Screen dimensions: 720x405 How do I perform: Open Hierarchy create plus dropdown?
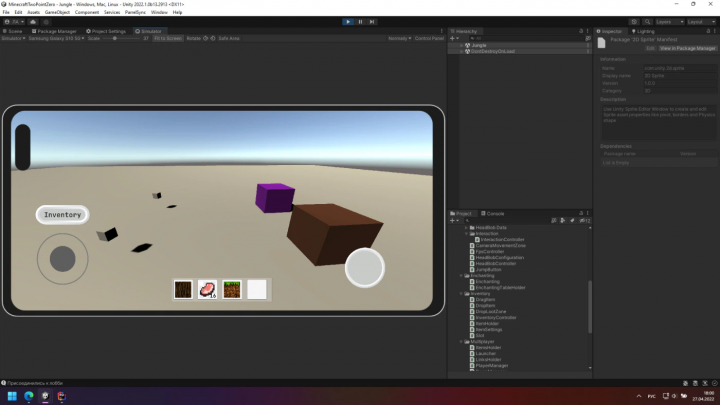(x=454, y=39)
